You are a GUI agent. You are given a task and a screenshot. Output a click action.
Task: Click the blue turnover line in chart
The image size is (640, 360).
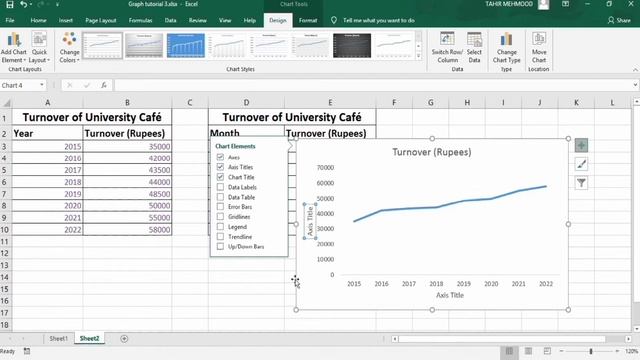450,204
